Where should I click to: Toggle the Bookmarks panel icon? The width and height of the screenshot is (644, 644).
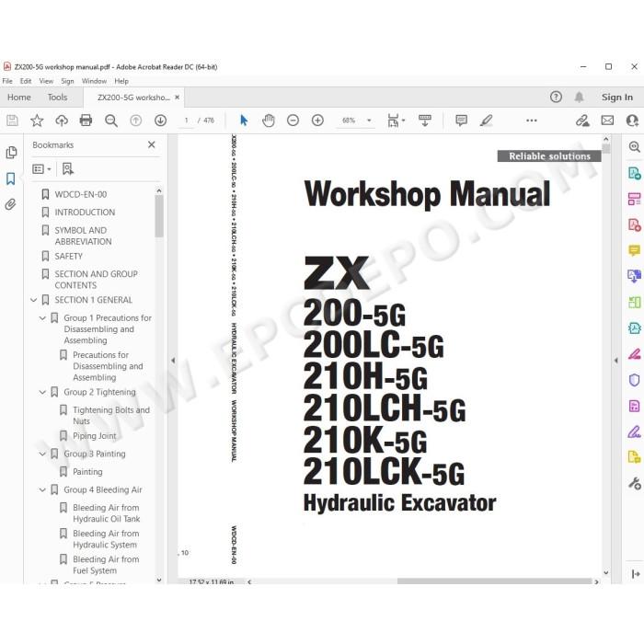(11, 178)
